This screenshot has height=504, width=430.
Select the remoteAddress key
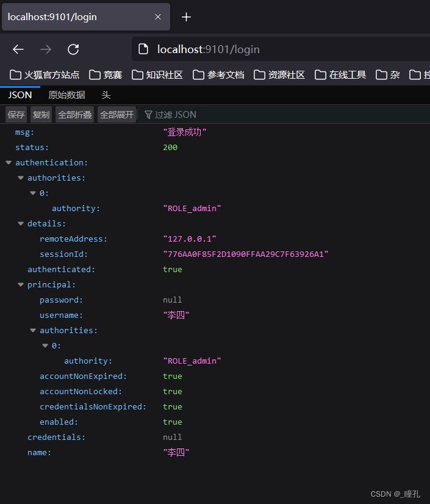point(73,239)
